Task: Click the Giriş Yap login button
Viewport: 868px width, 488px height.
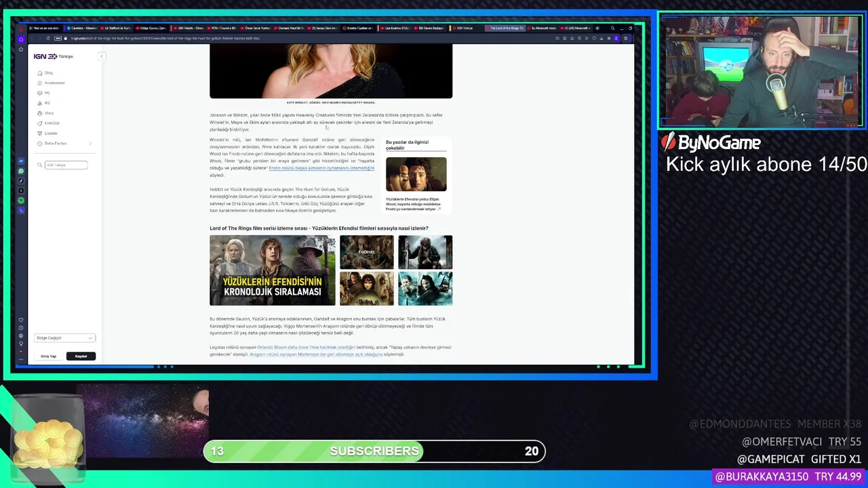Action: tap(49, 356)
